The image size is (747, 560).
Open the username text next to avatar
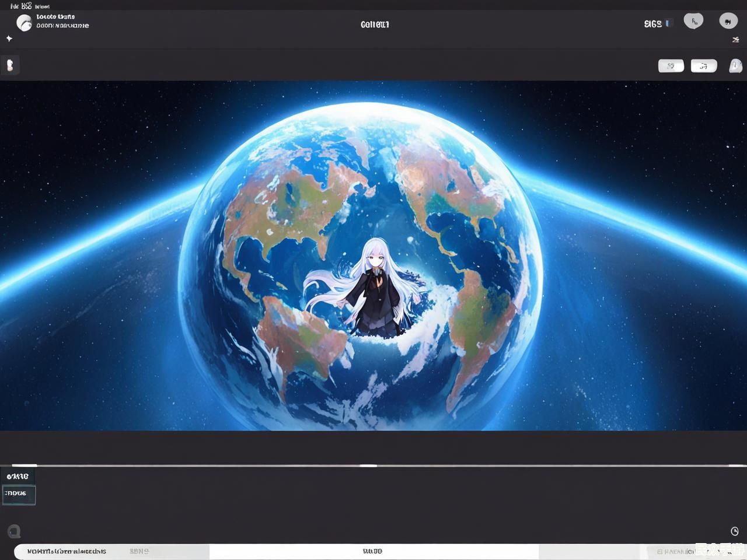point(62,22)
